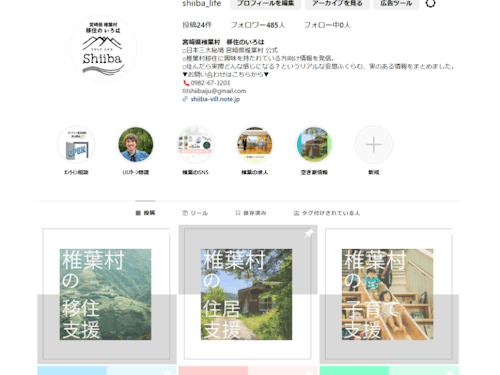
Task: Open the shiiba-vill.note.jp link
Action: (215, 99)
